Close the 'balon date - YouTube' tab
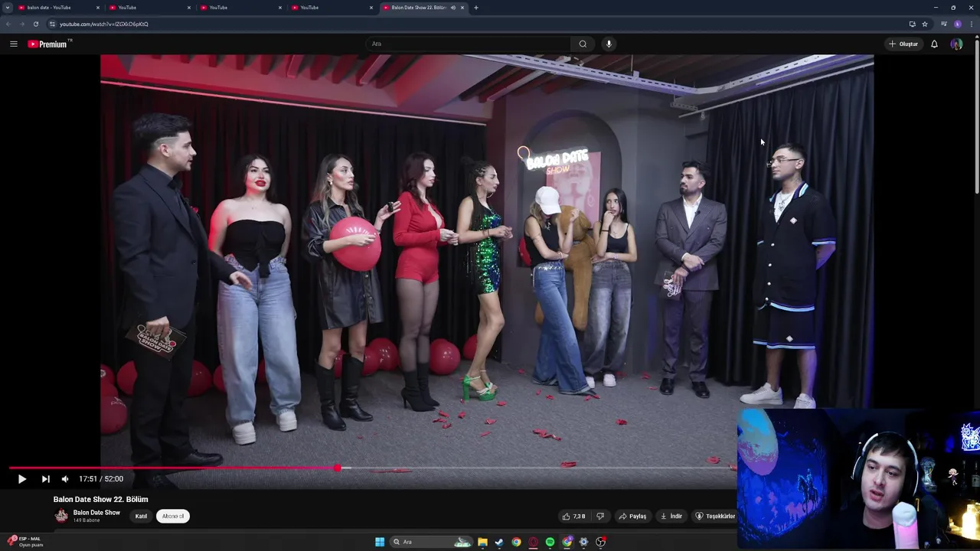This screenshot has height=551, width=980. (98, 8)
